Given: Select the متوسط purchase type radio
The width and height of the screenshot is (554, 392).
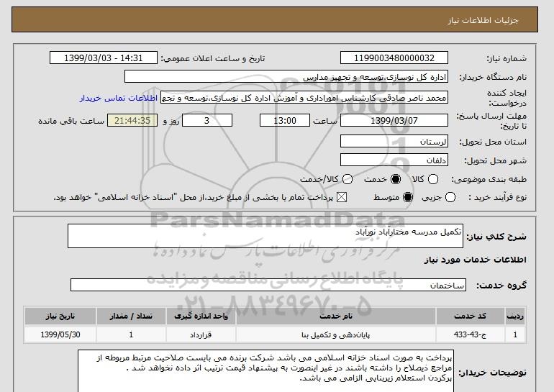Looking at the screenshot, I should (x=408, y=197).
